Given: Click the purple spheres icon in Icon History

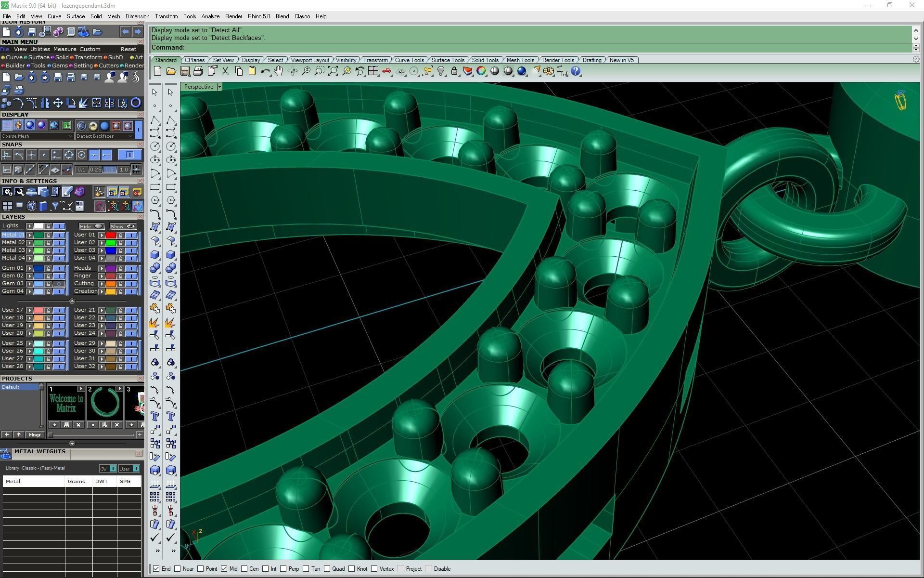Looking at the screenshot, I should pyautogui.click(x=58, y=32).
